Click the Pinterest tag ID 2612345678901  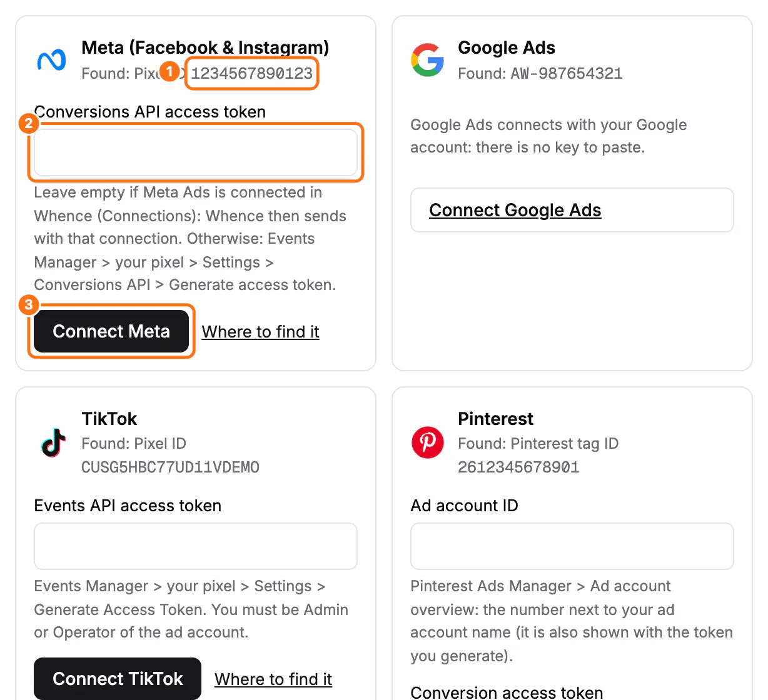coord(519,467)
